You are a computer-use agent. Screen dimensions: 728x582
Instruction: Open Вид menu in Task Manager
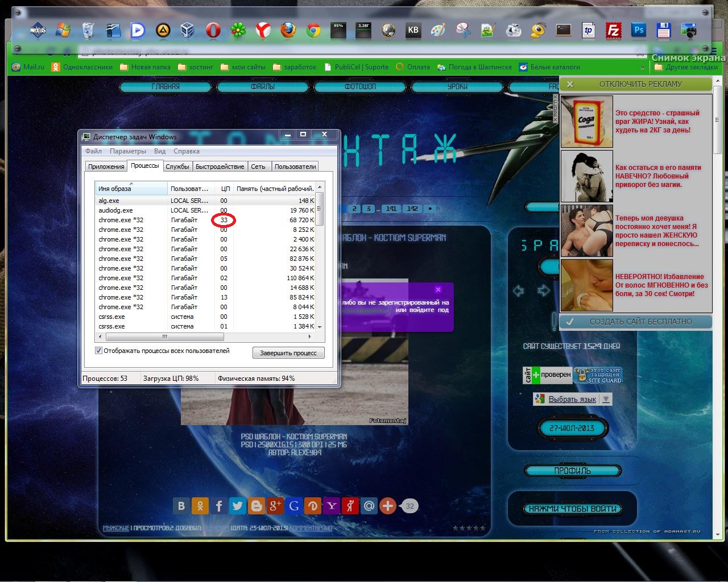pyautogui.click(x=160, y=151)
